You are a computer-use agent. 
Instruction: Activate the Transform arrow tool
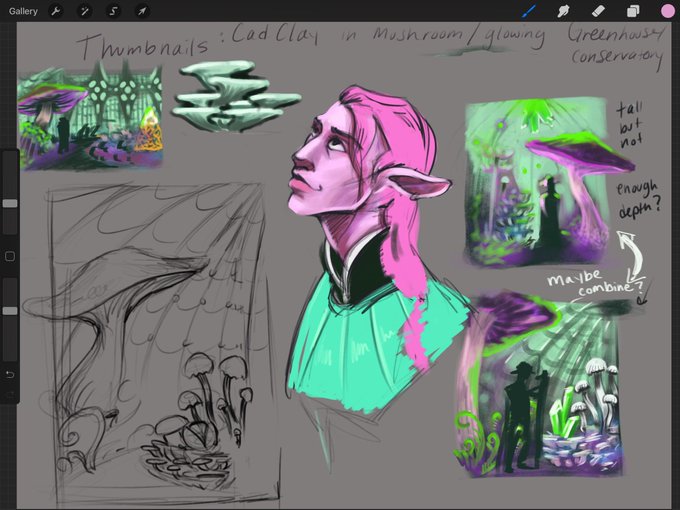click(x=142, y=11)
